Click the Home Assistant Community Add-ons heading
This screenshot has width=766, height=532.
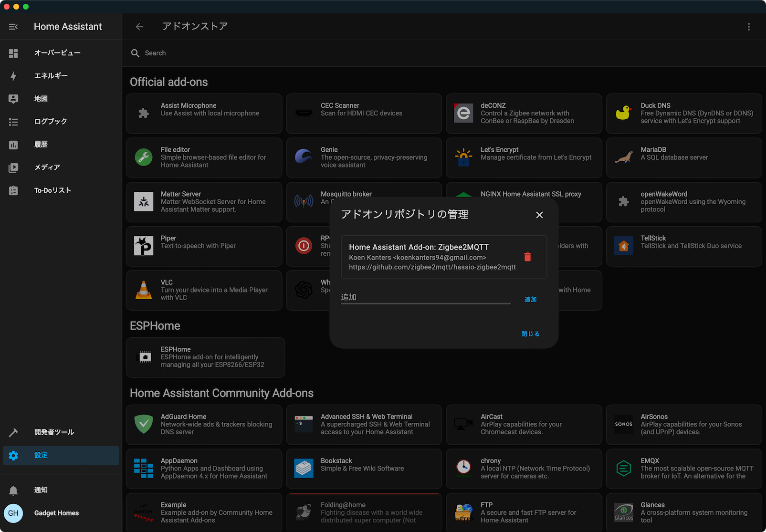[x=221, y=393]
